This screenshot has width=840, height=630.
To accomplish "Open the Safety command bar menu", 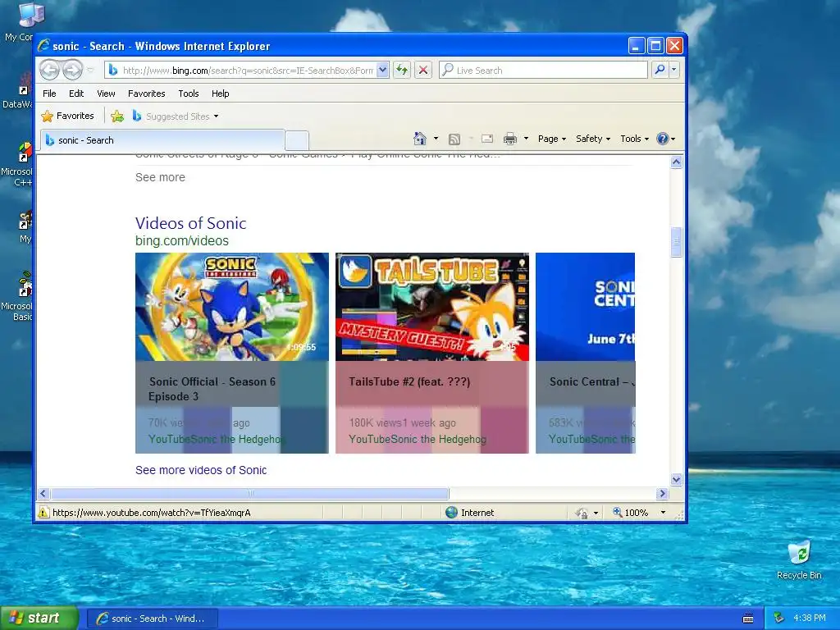I will pos(593,139).
